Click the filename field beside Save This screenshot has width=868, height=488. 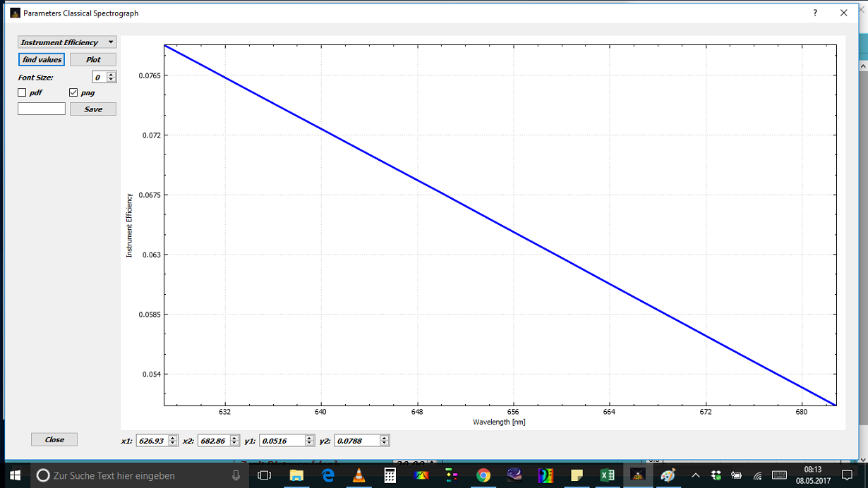pos(42,109)
